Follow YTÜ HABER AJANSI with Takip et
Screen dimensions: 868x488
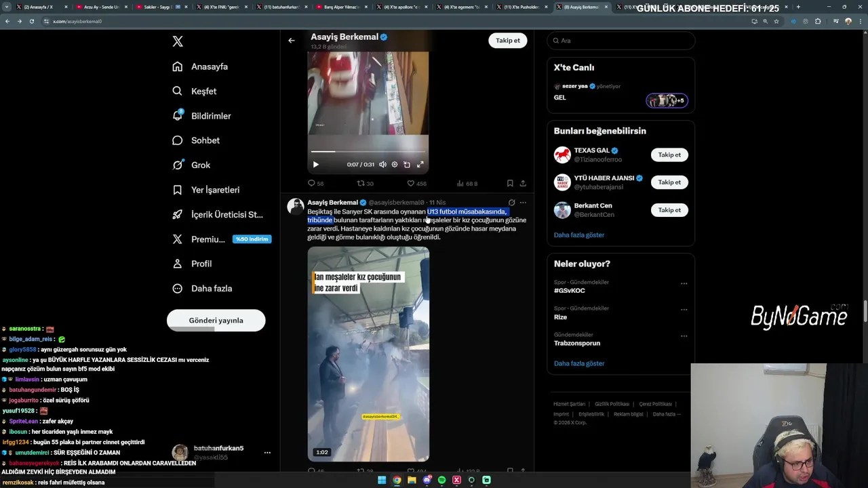coord(669,182)
